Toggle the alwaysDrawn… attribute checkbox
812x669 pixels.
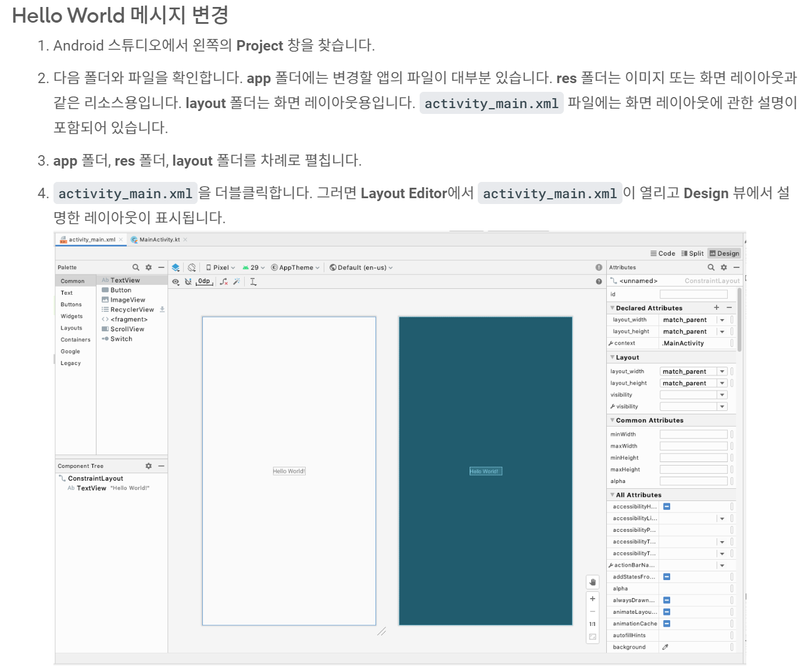(667, 600)
